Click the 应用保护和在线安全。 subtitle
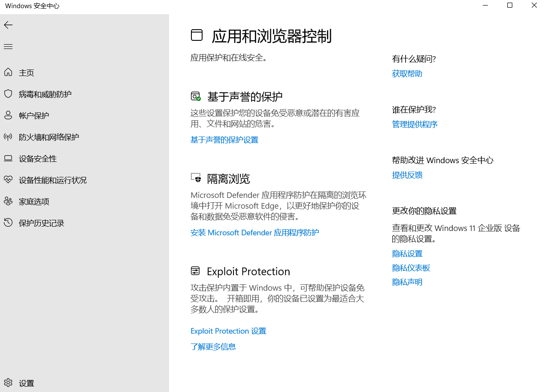The width and height of the screenshot is (545, 392). click(229, 58)
